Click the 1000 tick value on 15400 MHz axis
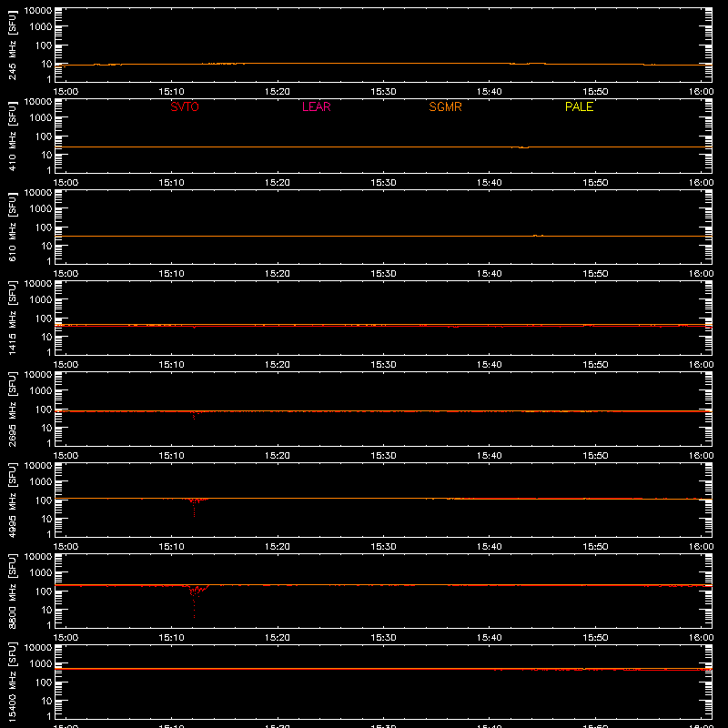 pos(41,664)
